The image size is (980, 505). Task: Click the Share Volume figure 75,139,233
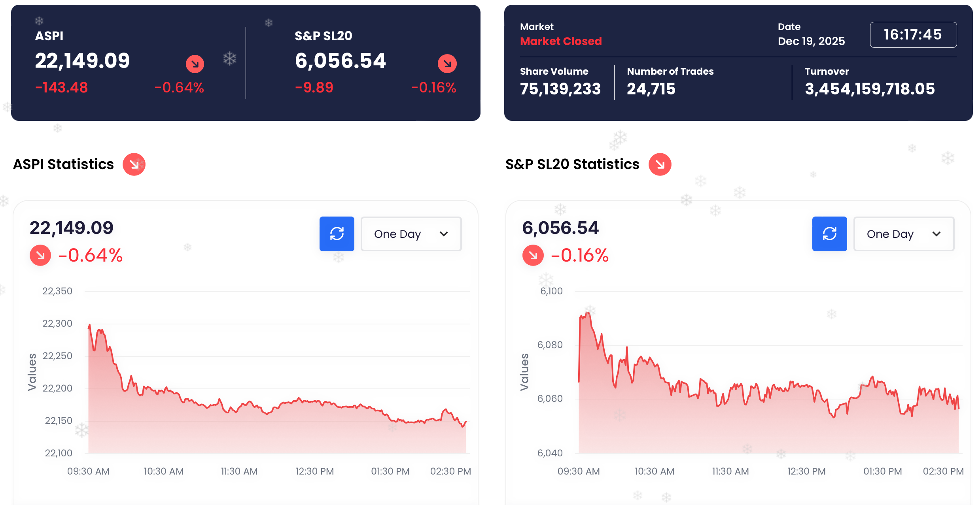coord(560,89)
